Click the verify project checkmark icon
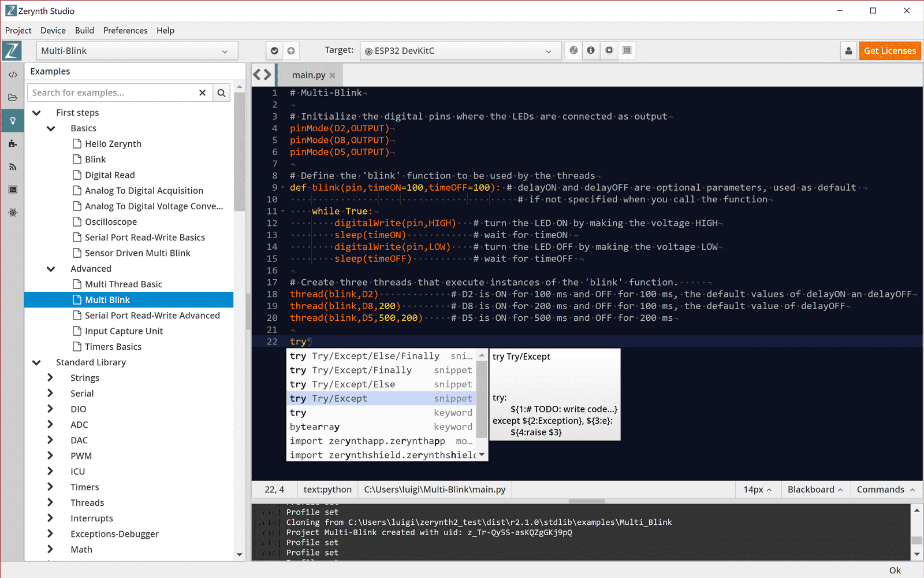The height and width of the screenshot is (578, 924). [274, 51]
